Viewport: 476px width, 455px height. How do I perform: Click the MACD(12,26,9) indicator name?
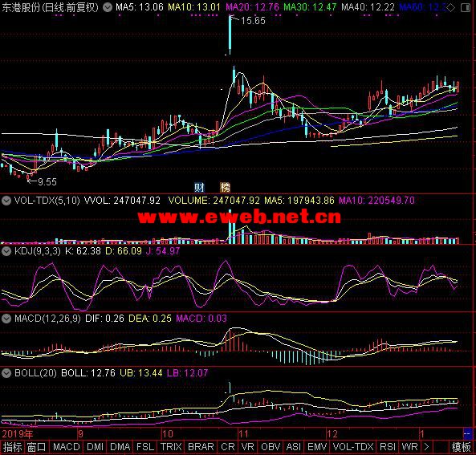[x=47, y=319]
